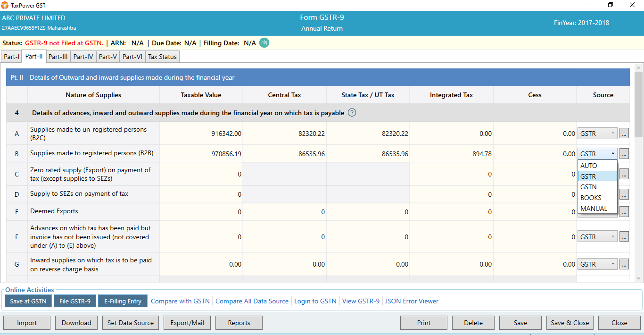
Task: Collapse Source dropdown for B2B row B
Action: point(597,154)
